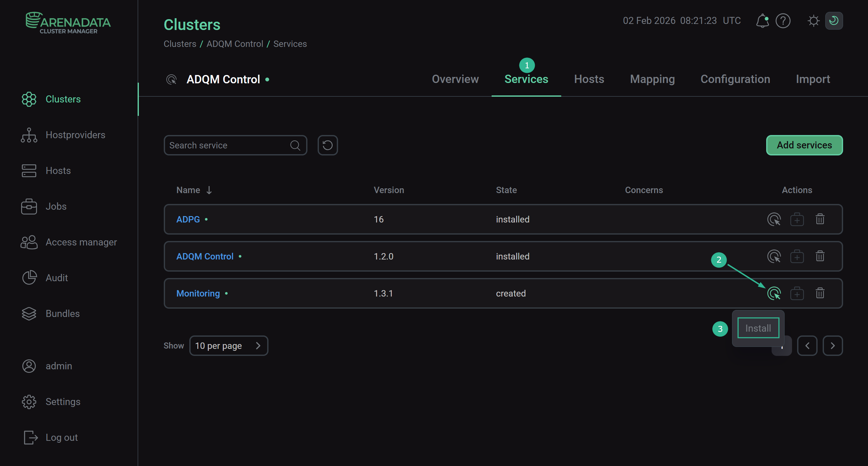
Task: Expand the 10 per page dropdown
Action: point(229,346)
